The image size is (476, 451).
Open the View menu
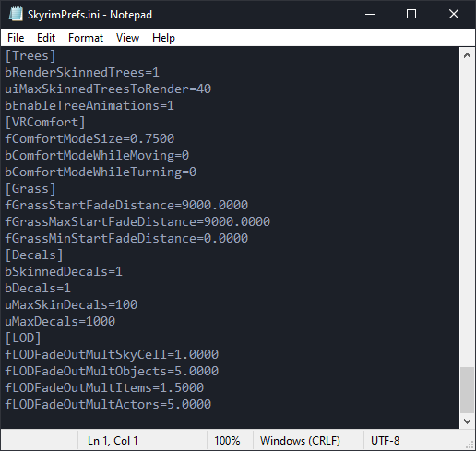[127, 38]
